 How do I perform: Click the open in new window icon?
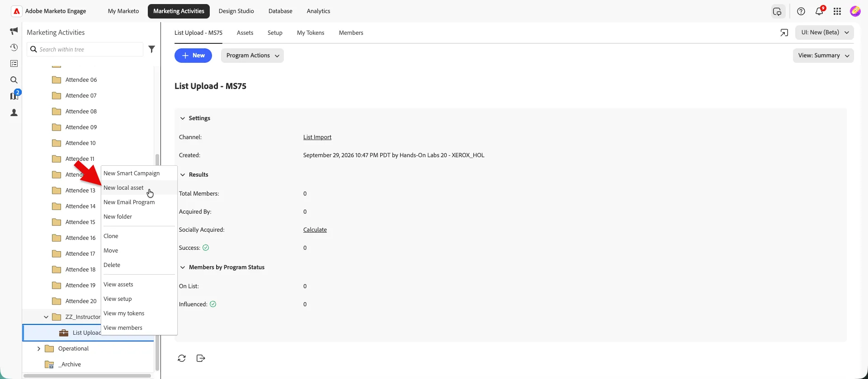(x=784, y=33)
